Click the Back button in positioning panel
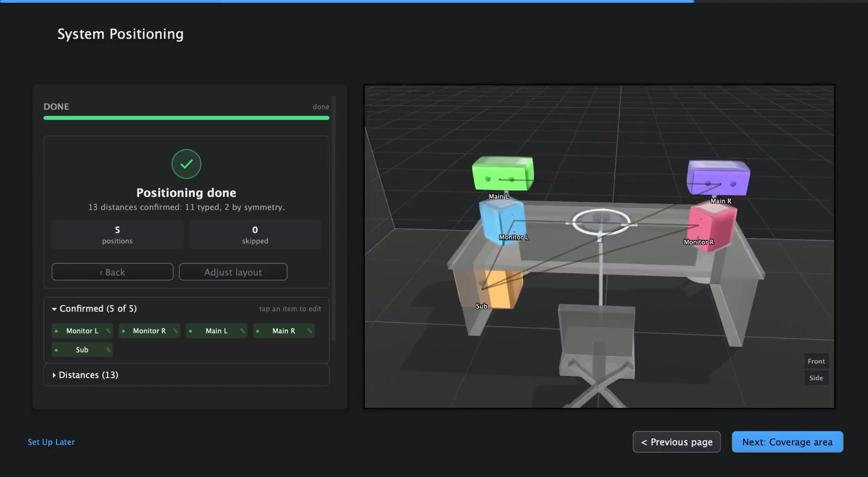Viewport: 868px width, 477px height. [x=112, y=272]
